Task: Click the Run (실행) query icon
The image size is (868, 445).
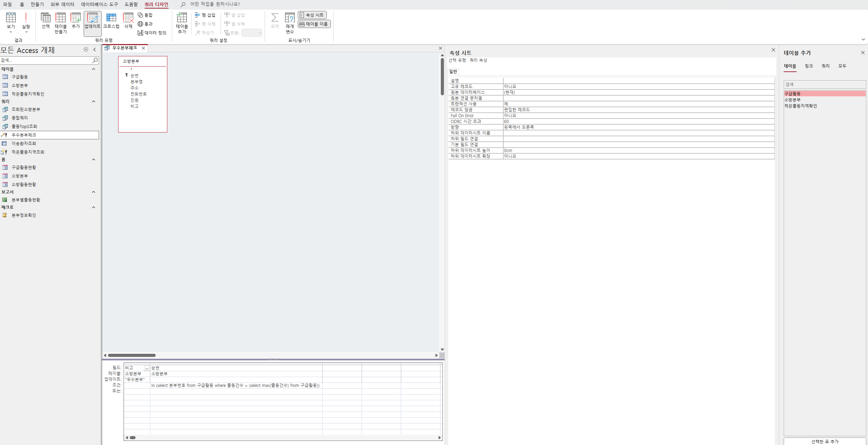Action: click(26, 20)
